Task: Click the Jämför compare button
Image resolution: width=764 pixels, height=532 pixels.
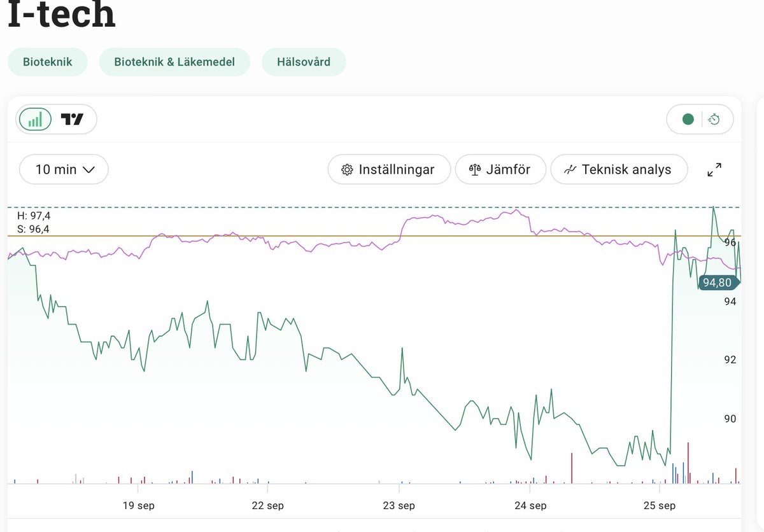Action: click(501, 170)
